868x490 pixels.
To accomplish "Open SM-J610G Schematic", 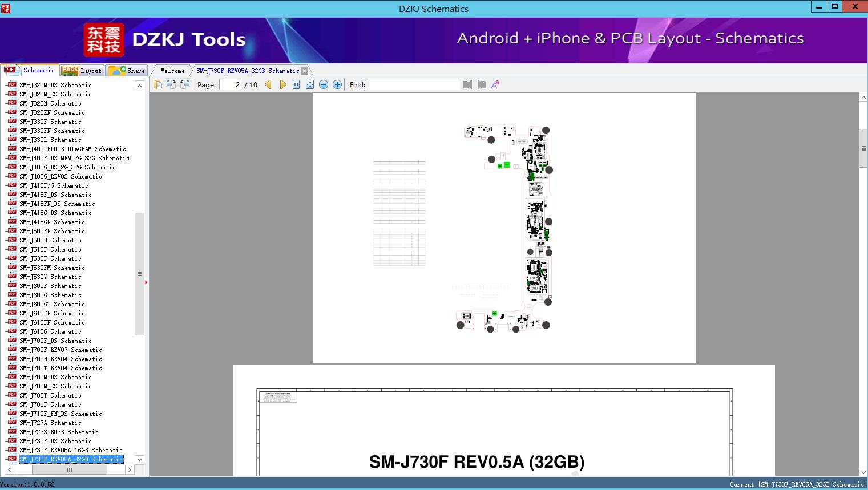I will coord(50,331).
